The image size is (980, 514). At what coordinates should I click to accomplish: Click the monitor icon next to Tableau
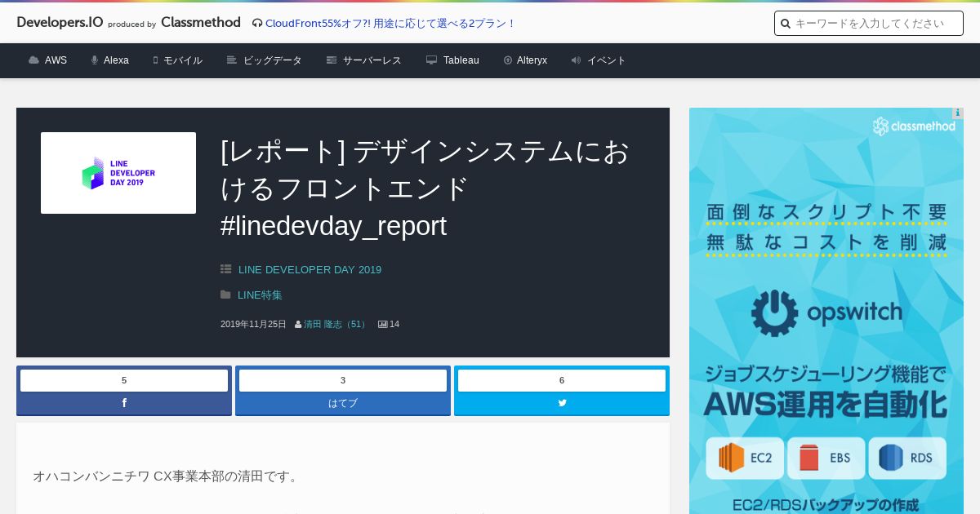click(x=431, y=60)
